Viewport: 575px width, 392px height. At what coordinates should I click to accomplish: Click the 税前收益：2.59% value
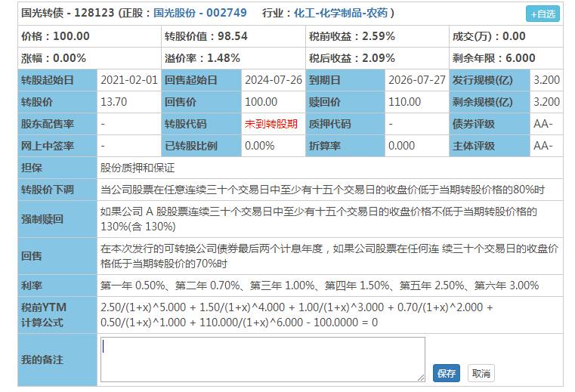(352, 36)
